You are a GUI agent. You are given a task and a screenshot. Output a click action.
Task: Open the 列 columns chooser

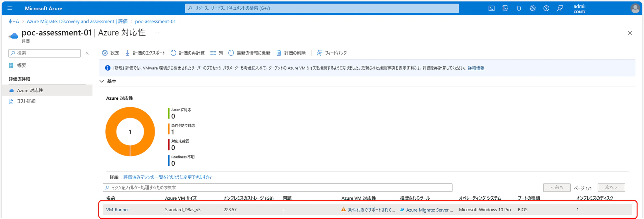[x=216, y=53]
